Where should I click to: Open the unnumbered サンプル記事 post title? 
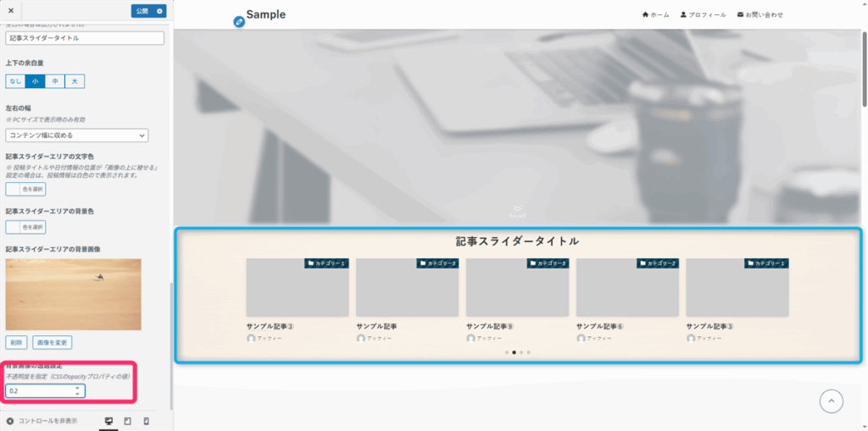point(376,327)
